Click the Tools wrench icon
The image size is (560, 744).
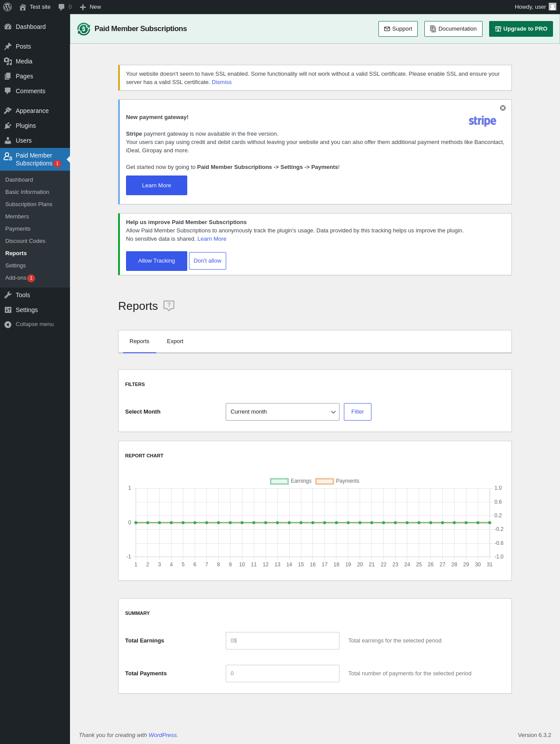click(8, 295)
